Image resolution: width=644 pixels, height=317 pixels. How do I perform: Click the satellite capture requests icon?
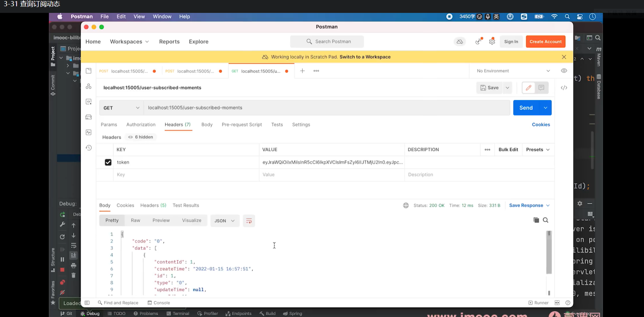tap(479, 42)
